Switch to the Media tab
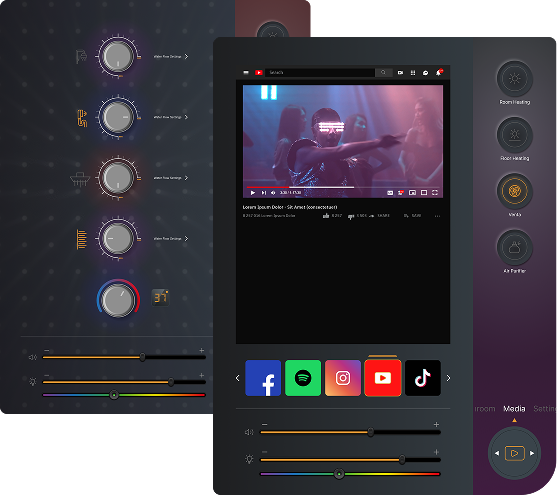557x495 pixels. [x=514, y=409]
